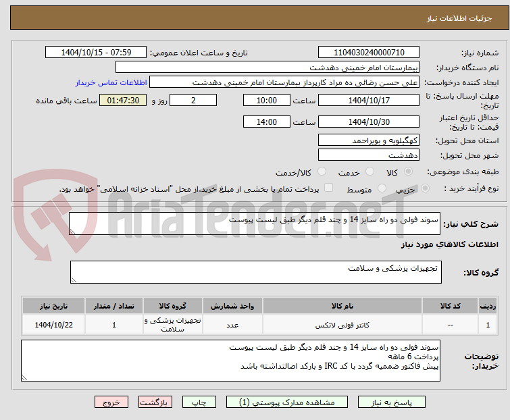Open 'مشاهده مدارک پیوستی (1)' attachments

[x=287, y=402]
